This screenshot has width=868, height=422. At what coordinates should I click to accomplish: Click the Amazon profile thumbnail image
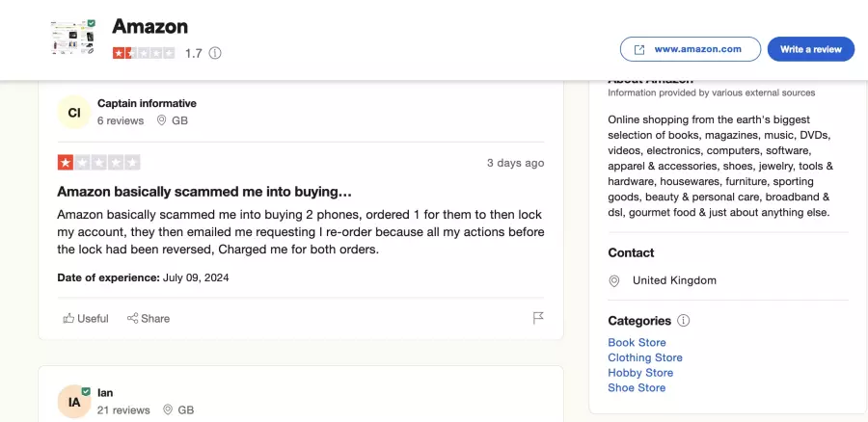[72, 37]
